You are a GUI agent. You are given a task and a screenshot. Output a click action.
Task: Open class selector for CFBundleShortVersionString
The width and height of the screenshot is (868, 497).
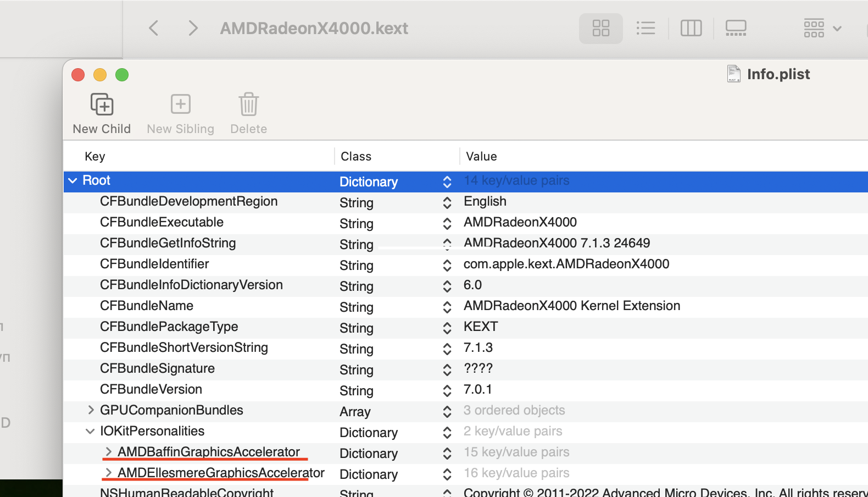(x=447, y=349)
